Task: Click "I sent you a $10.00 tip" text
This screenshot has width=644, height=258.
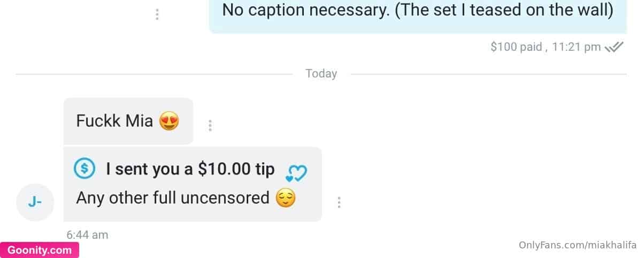Action: click(x=190, y=169)
